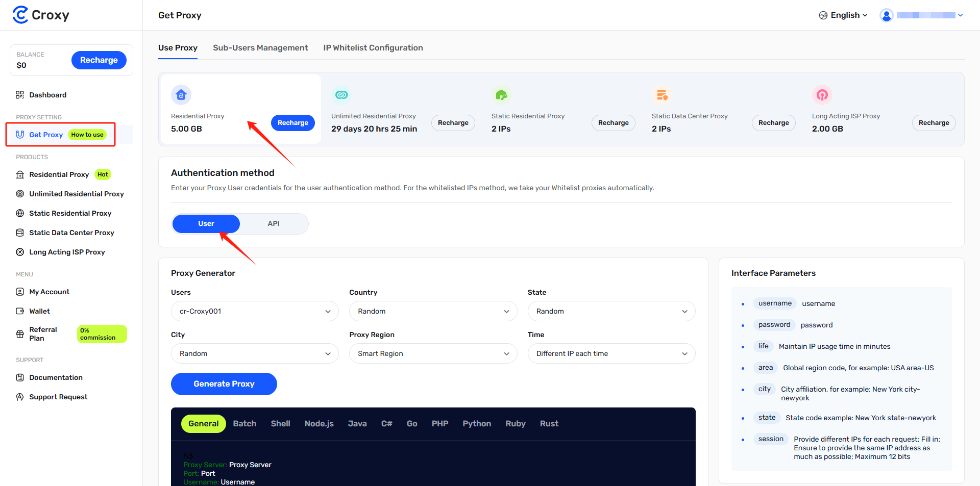Select the General code tab

point(203,424)
